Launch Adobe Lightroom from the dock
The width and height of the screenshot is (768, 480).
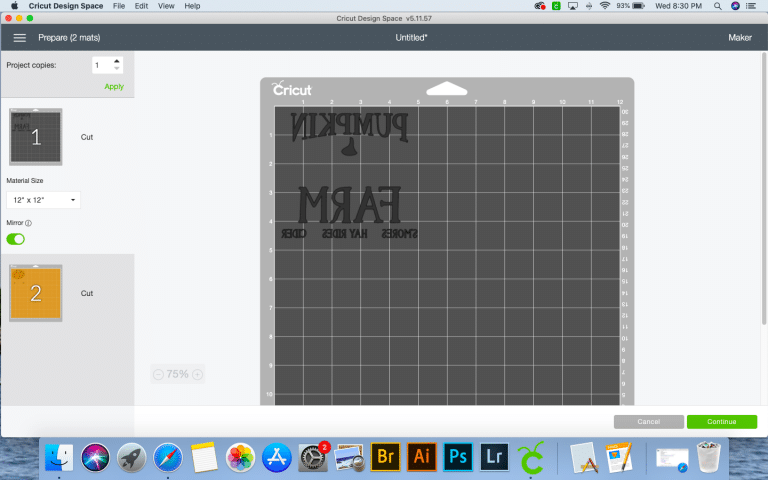click(494, 456)
